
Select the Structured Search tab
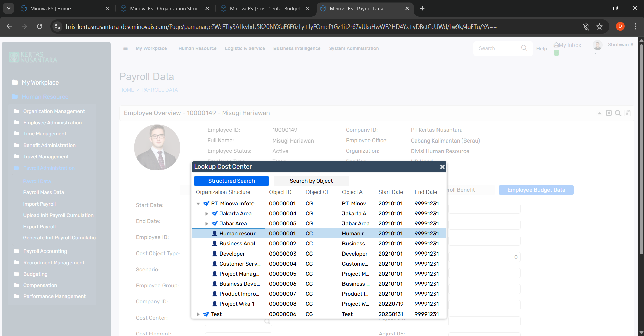pos(231,181)
